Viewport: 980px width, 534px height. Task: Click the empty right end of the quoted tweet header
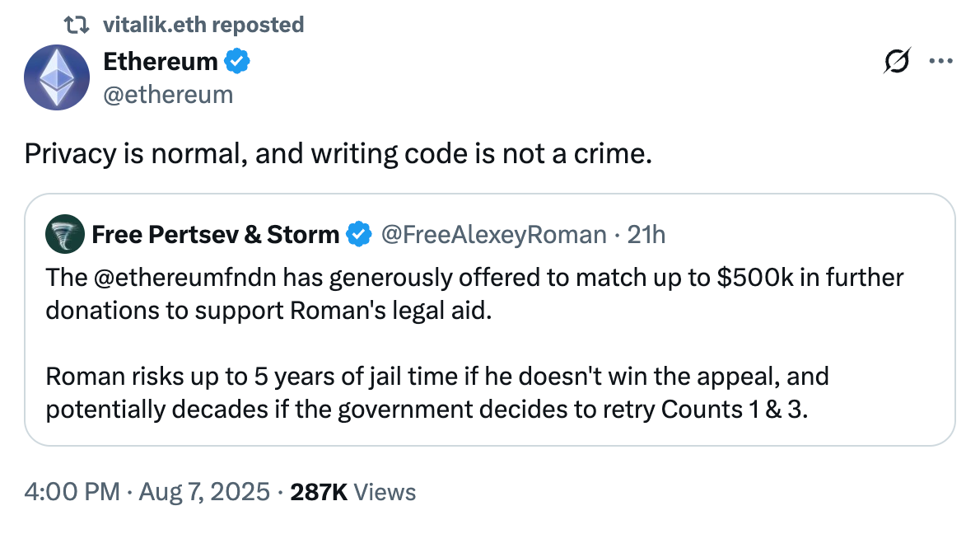point(824,235)
